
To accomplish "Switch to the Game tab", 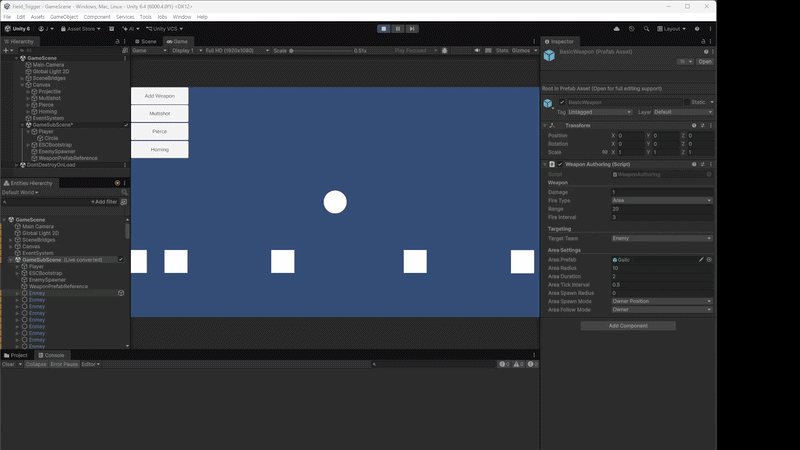I will (x=177, y=41).
